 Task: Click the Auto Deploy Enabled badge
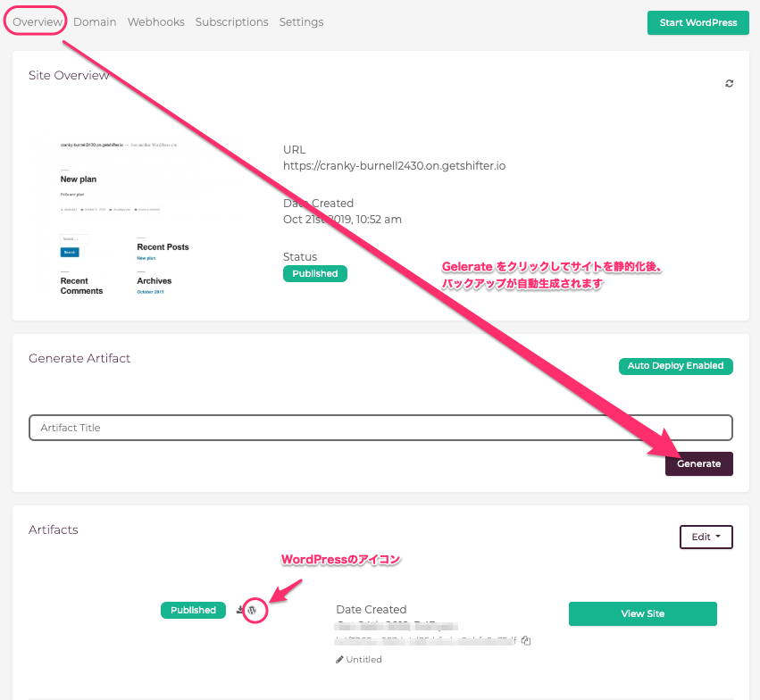coord(676,366)
